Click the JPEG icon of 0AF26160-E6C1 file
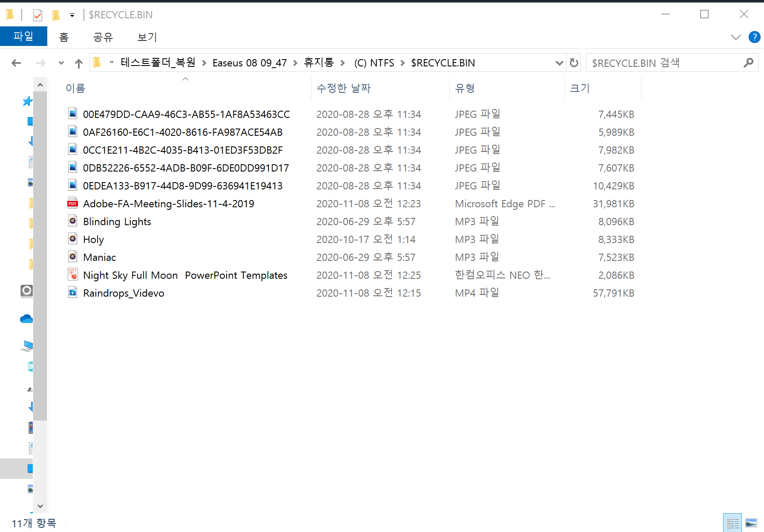Viewport: 764px width, 532px height. pyautogui.click(x=73, y=132)
